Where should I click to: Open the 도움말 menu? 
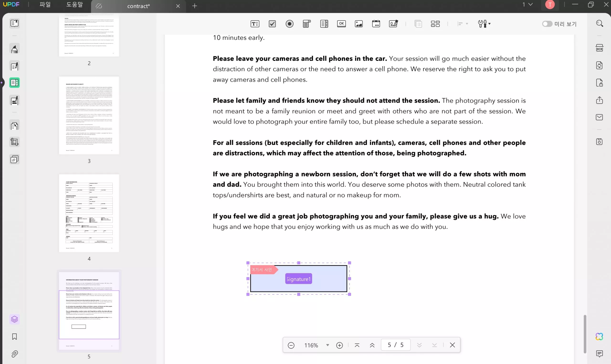(74, 5)
